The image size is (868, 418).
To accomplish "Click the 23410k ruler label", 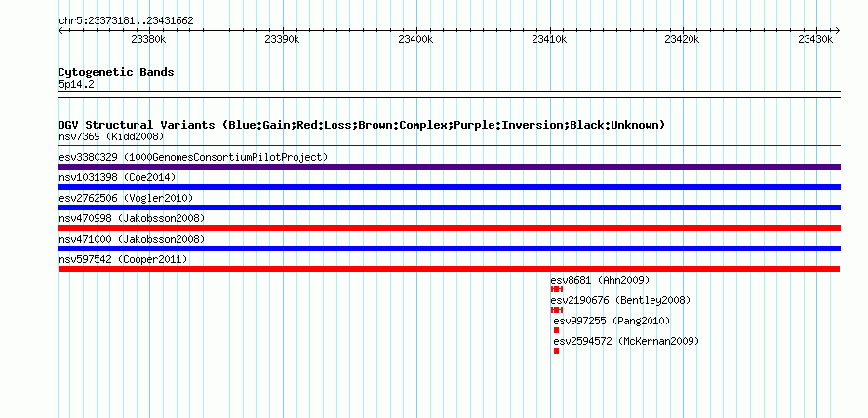I will pos(549,39).
